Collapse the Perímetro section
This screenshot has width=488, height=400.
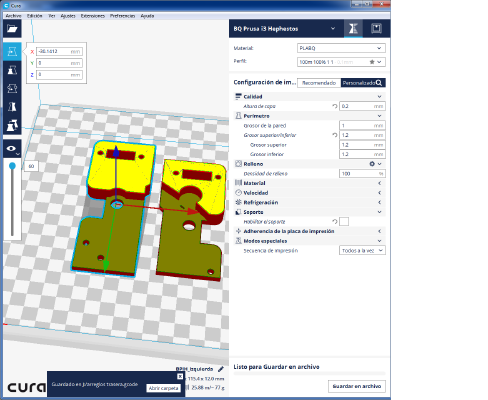[379, 116]
